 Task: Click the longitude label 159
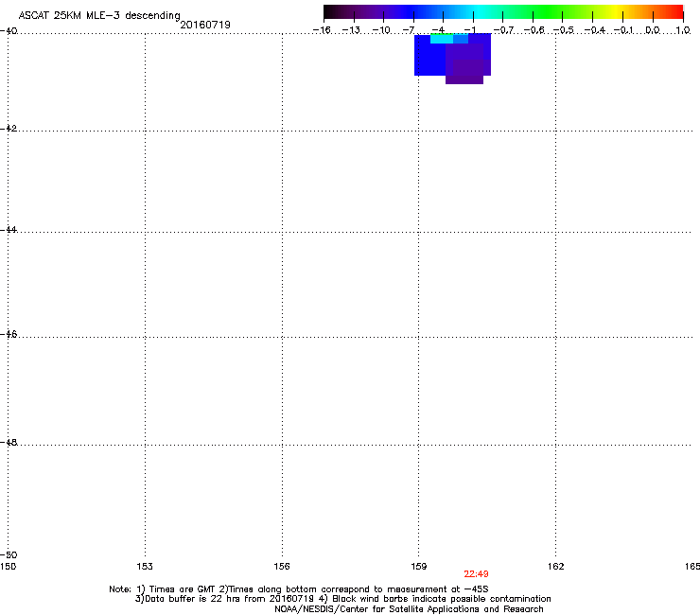click(419, 567)
